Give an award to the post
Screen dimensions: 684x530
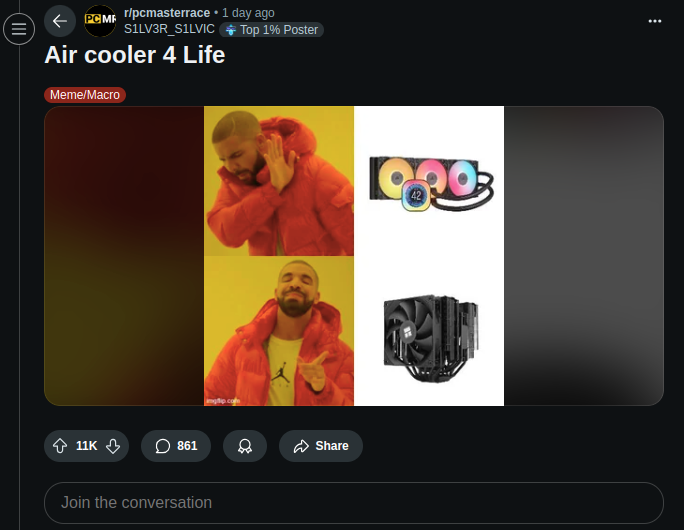(x=245, y=446)
